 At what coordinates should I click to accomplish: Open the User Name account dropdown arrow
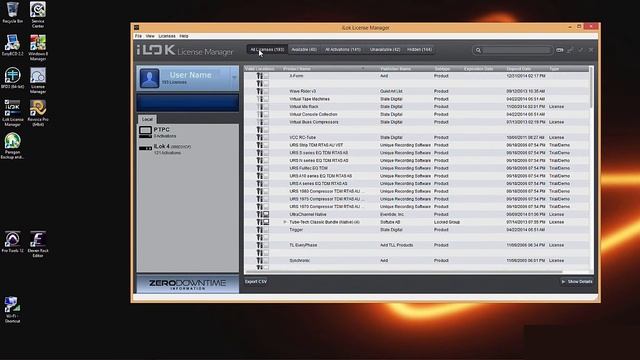[x=234, y=77]
